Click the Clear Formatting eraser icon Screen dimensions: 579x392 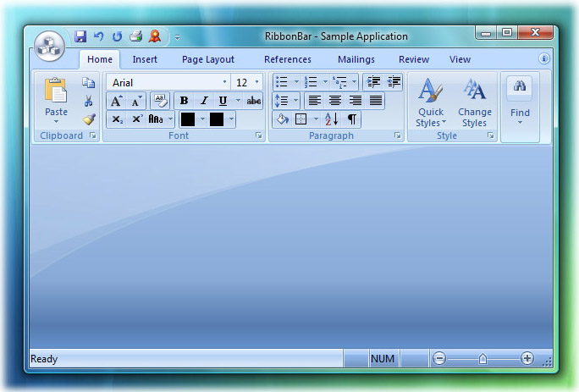tap(161, 101)
